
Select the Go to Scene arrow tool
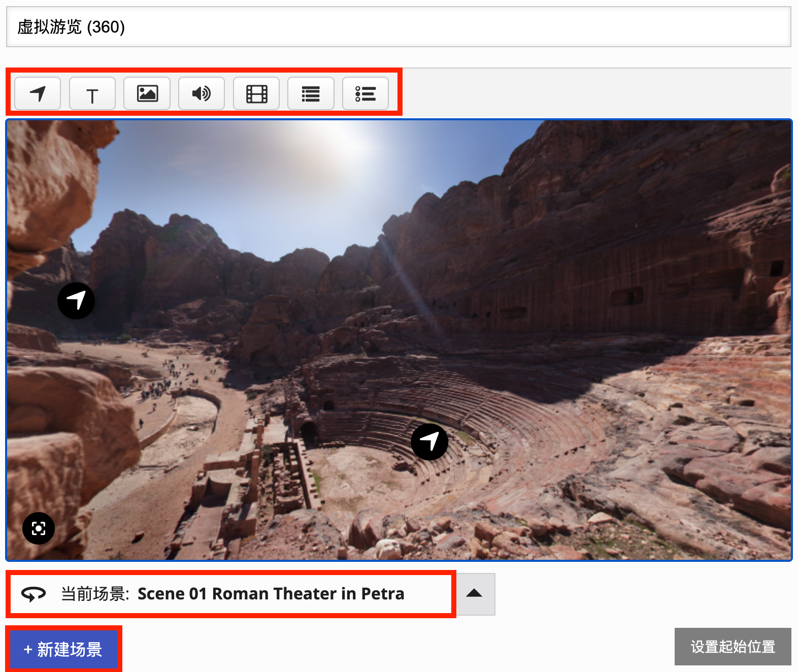coord(38,94)
